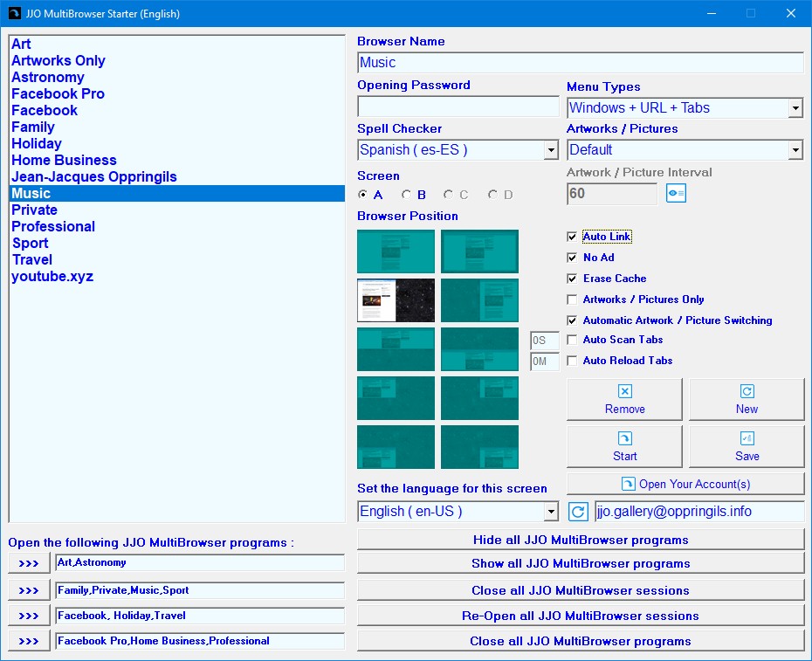Click the eye icon beside the interval field
812x661 pixels.
tap(676, 193)
